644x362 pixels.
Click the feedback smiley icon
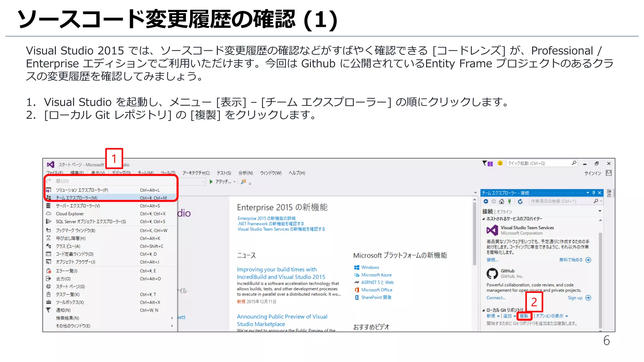point(500,163)
